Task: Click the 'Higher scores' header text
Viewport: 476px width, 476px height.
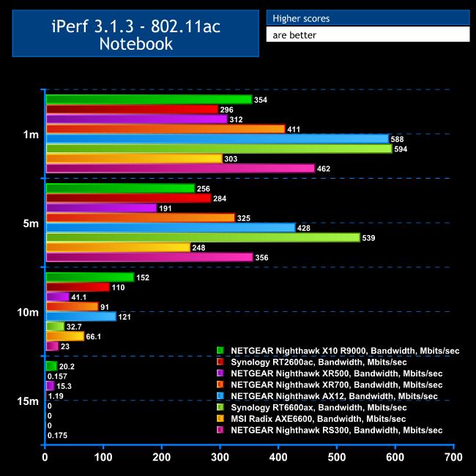Action: click(301, 18)
